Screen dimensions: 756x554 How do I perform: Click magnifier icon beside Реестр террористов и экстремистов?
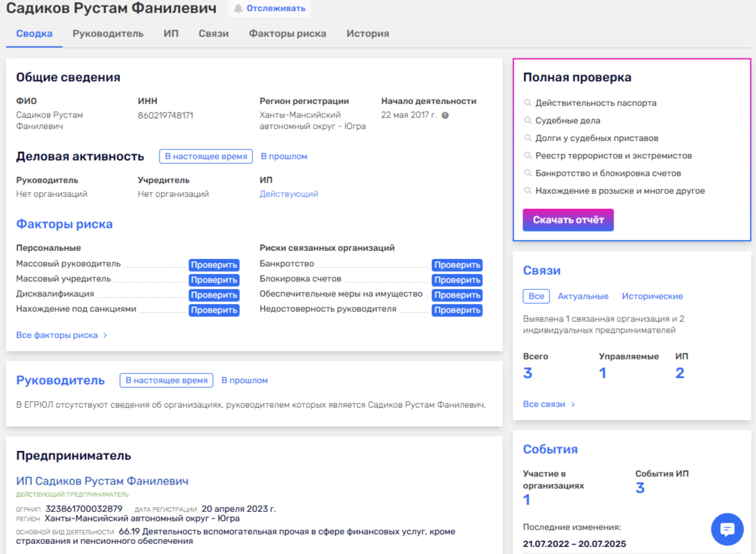click(528, 156)
